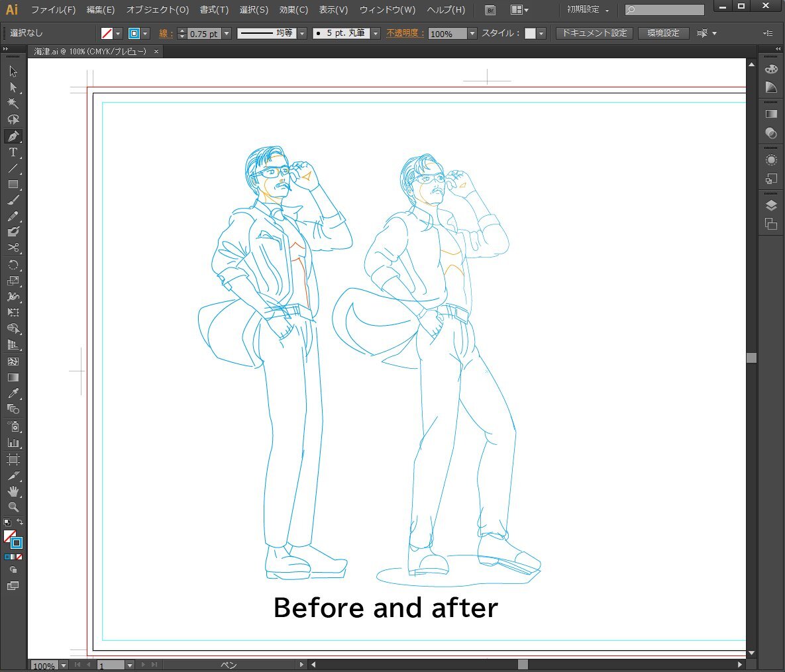Open the opacity 100% dropdown
785x672 pixels.
[472, 34]
